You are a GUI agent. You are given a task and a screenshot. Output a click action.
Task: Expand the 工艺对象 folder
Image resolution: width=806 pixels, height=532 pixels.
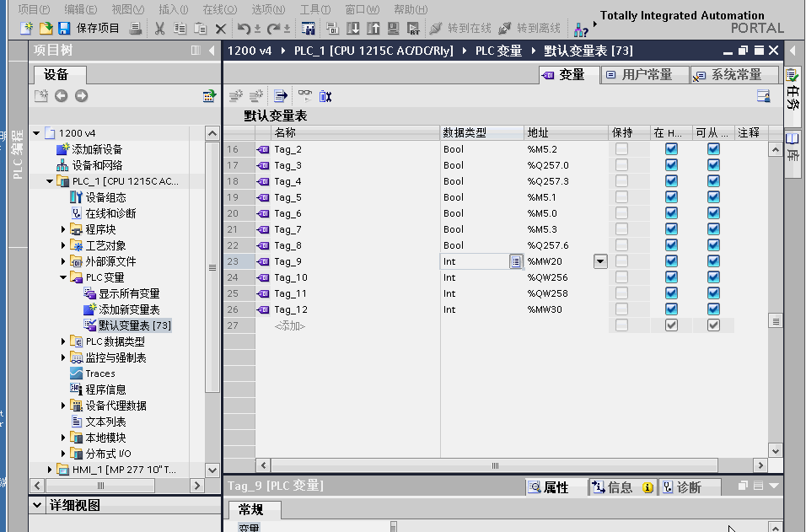pyautogui.click(x=63, y=245)
